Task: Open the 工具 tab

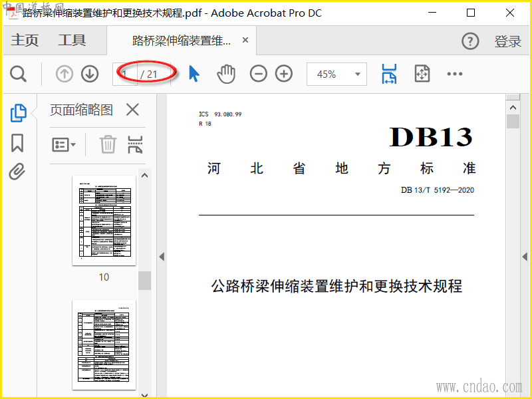Action: pos(72,41)
